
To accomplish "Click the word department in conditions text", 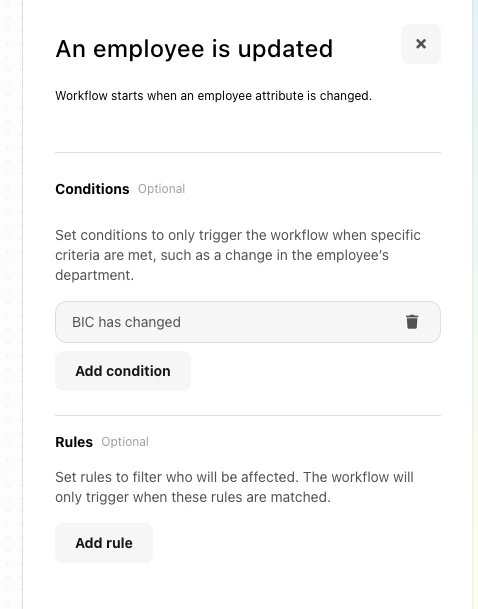I will tap(94, 275).
